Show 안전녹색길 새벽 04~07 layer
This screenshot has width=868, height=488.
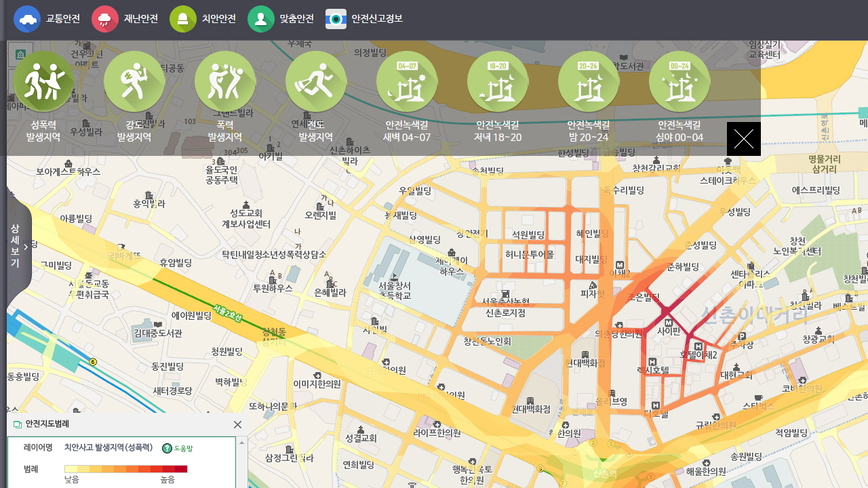(x=407, y=82)
